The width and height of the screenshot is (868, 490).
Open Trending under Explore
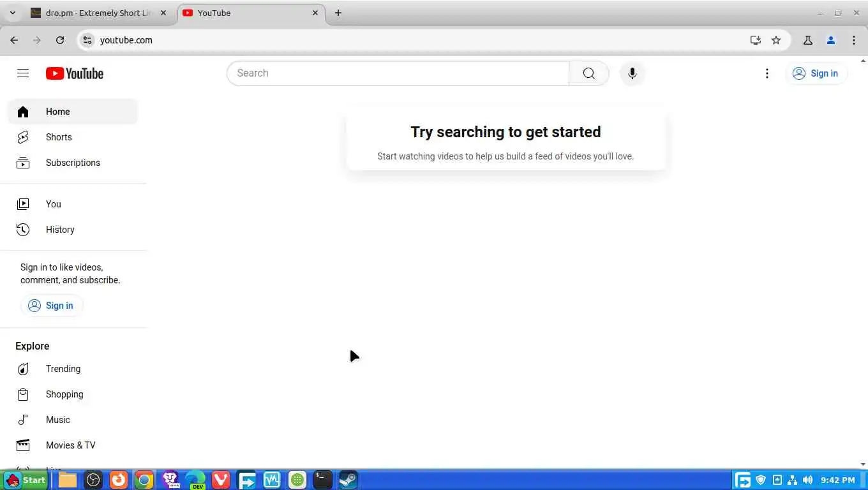pos(73,369)
